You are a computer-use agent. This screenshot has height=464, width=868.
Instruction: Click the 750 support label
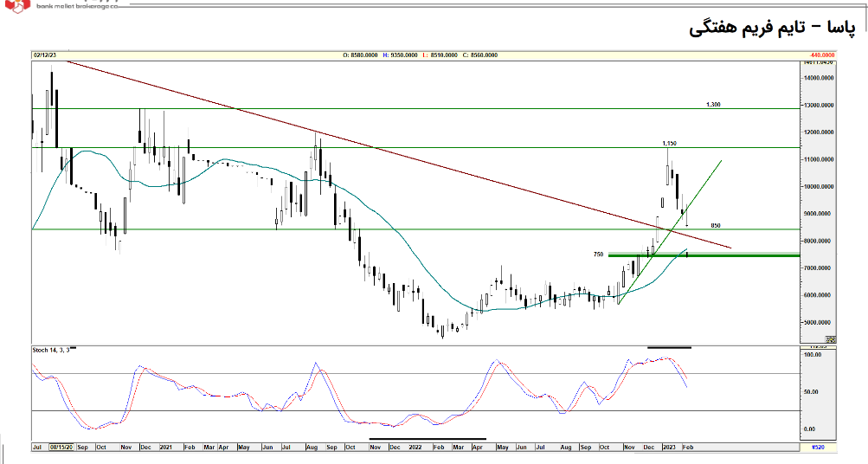tap(598, 255)
